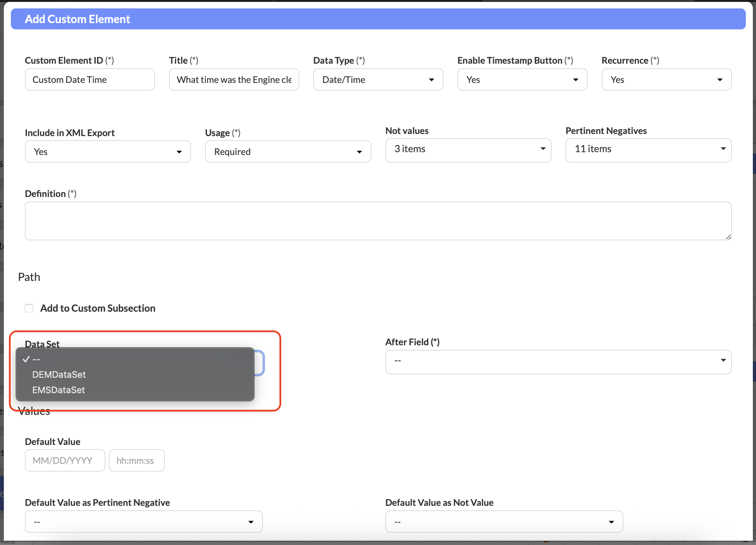Expand Enable Timestamp Button dropdown

click(x=522, y=80)
